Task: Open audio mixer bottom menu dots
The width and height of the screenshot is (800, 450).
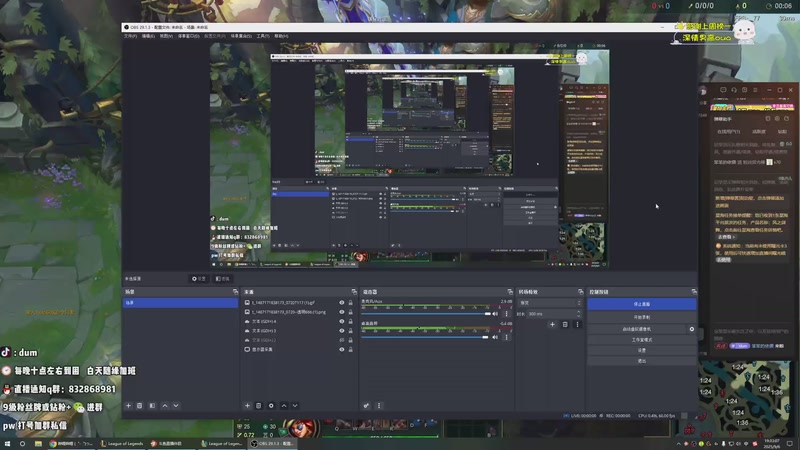Action: point(379,406)
